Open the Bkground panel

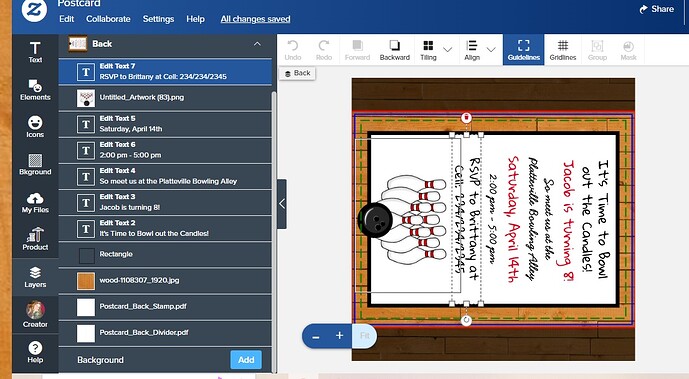point(35,165)
